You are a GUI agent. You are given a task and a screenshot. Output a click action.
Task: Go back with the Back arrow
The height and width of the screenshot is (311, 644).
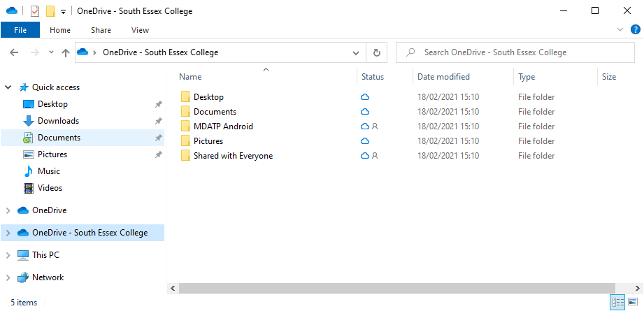[x=14, y=52]
